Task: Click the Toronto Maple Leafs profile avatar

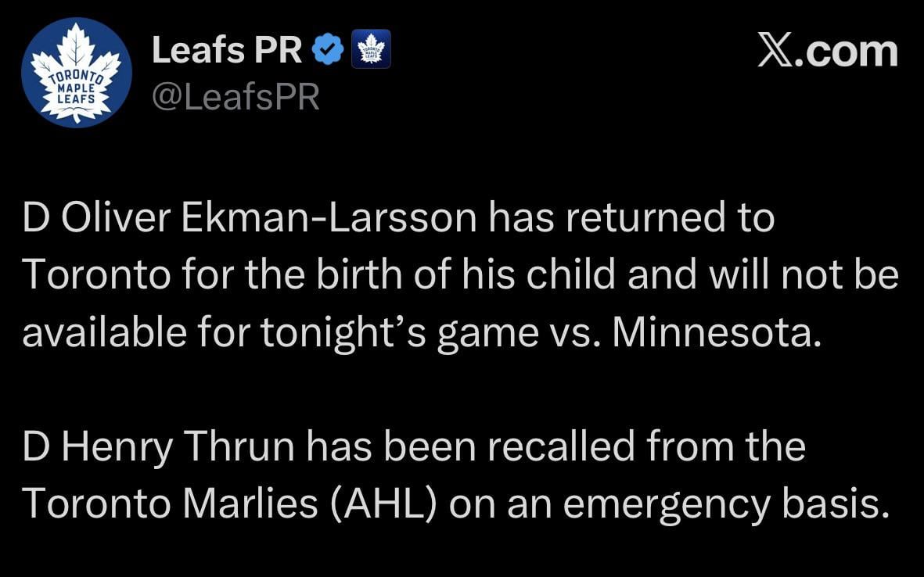Action: tap(76, 73)
